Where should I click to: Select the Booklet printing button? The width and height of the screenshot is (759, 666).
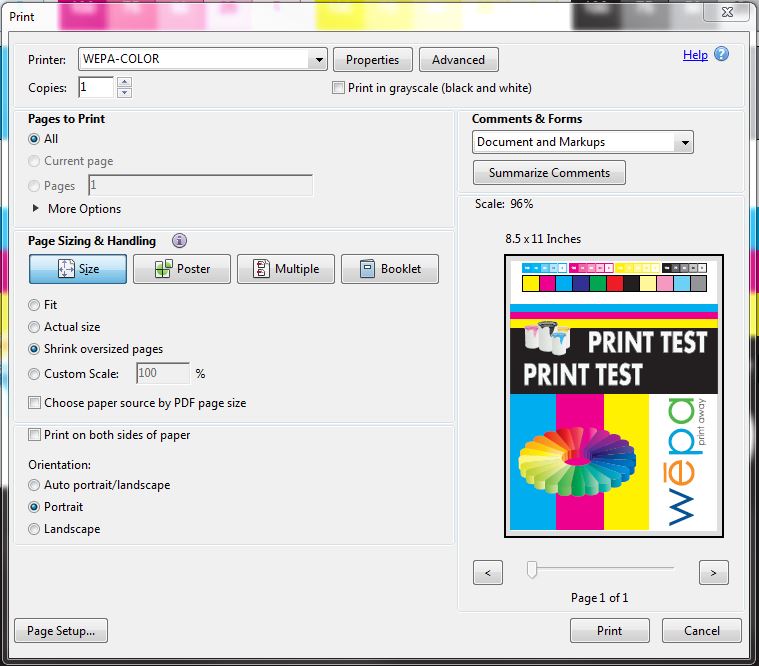(390, 269)
